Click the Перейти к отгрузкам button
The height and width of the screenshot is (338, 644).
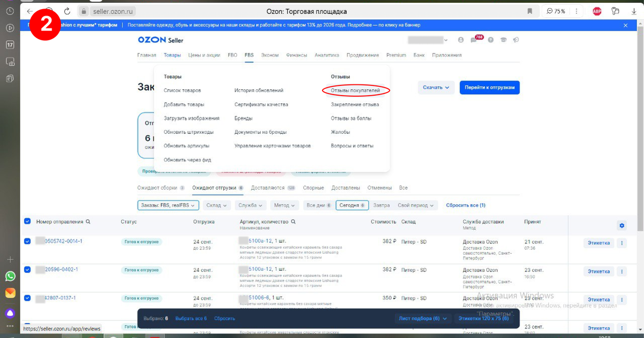coord(489,88)
